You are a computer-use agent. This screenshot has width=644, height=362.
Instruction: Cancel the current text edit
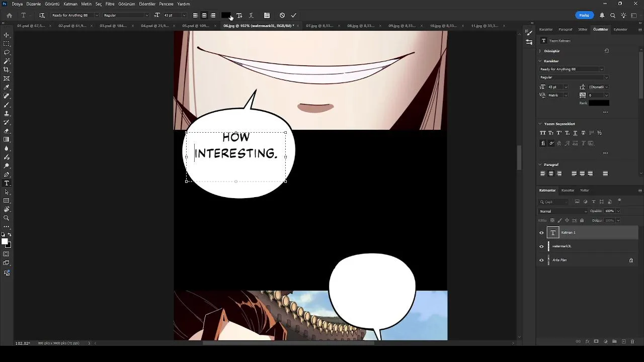tap(282, 16)
